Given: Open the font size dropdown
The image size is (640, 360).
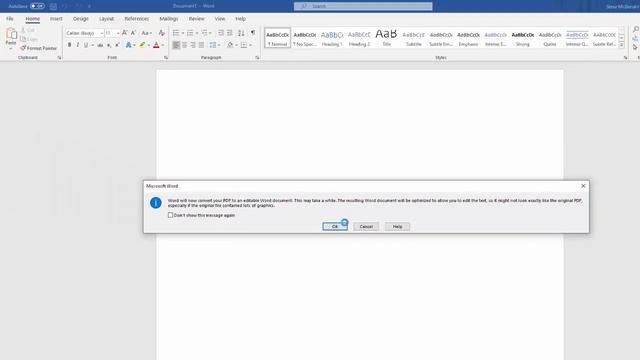Looking at the screenshot, I should coord(118,33).
